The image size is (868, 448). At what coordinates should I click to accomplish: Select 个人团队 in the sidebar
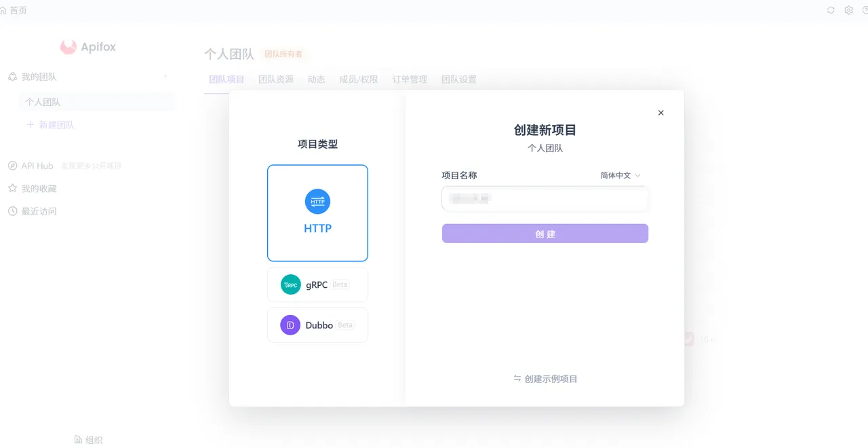(96, 102)
